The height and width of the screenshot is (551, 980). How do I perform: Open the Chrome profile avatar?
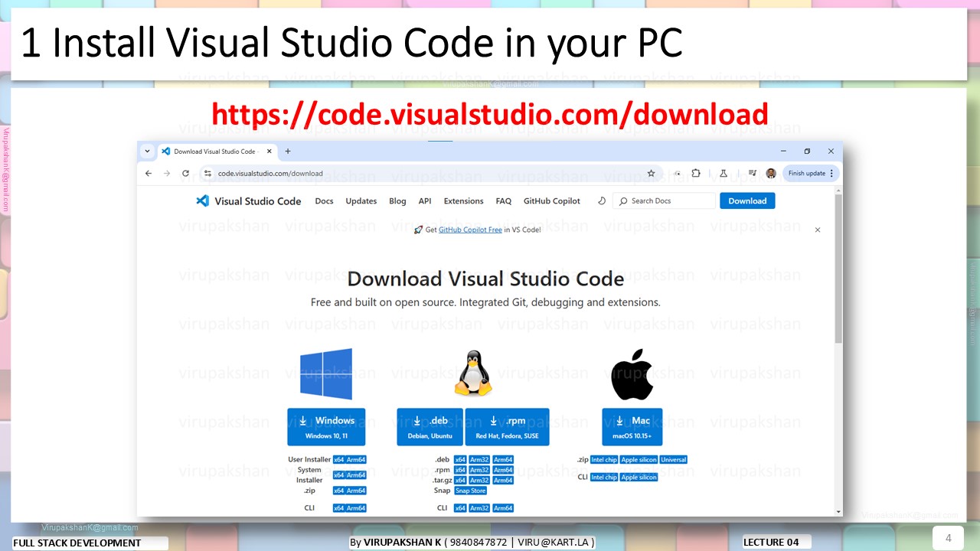tap(771, 174)
